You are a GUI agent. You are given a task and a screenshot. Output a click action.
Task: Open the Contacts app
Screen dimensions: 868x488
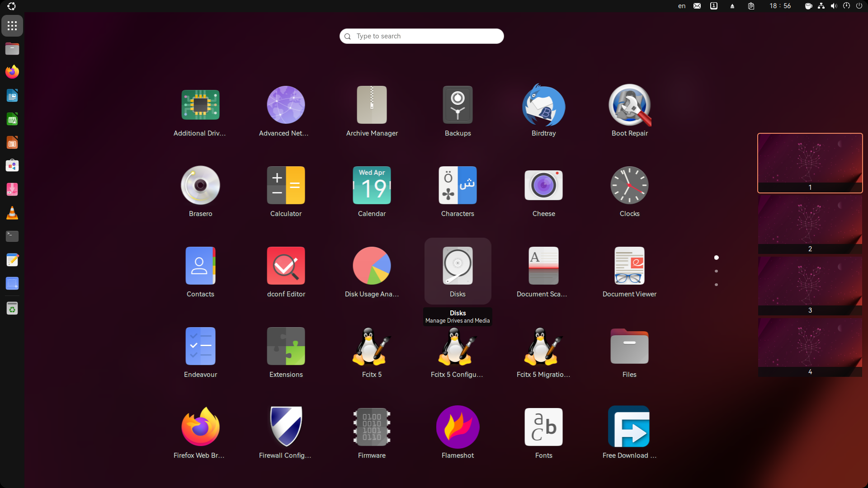point(200,272)
